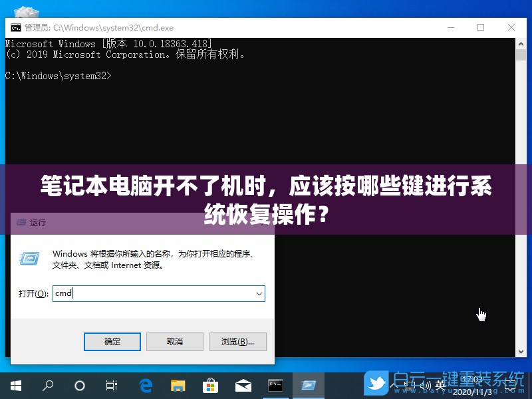Click the cmd.exe window title icon
This screenshot has width=532, height=399.
click(x=15, y=28)
